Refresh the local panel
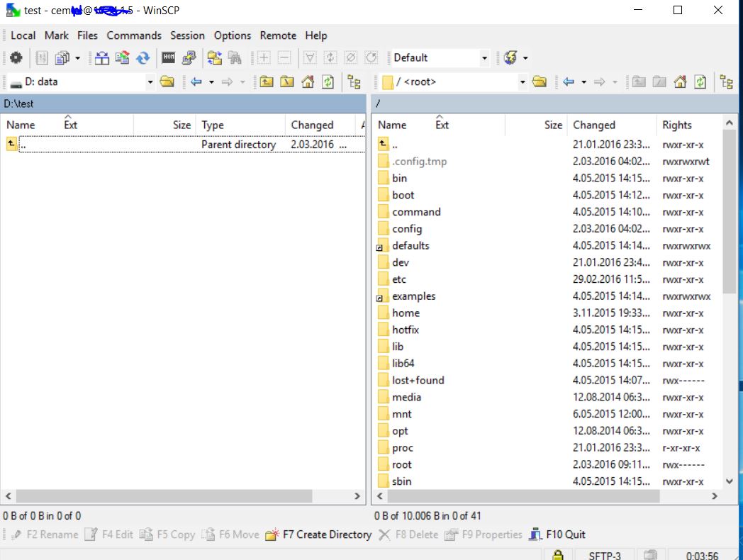The image size is (743, 560). pyautogui.click(x=328, y=82)
